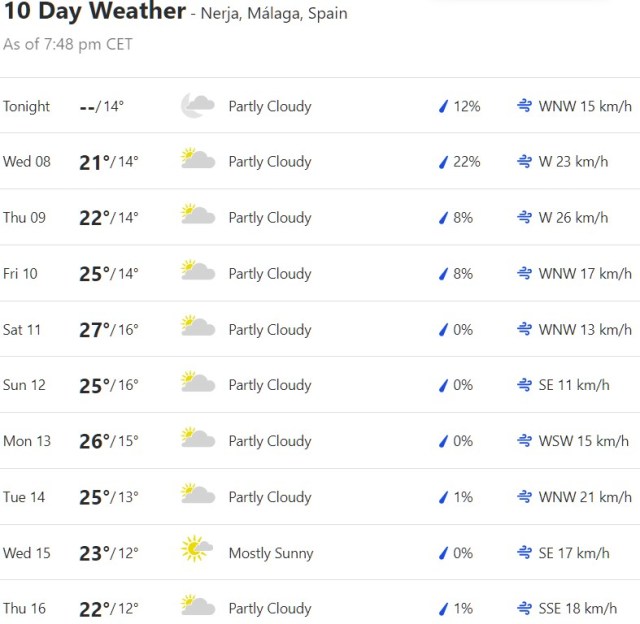Click the raindrop icon for Tue 14
640x624 pixels.
click(x=443, y=497)
